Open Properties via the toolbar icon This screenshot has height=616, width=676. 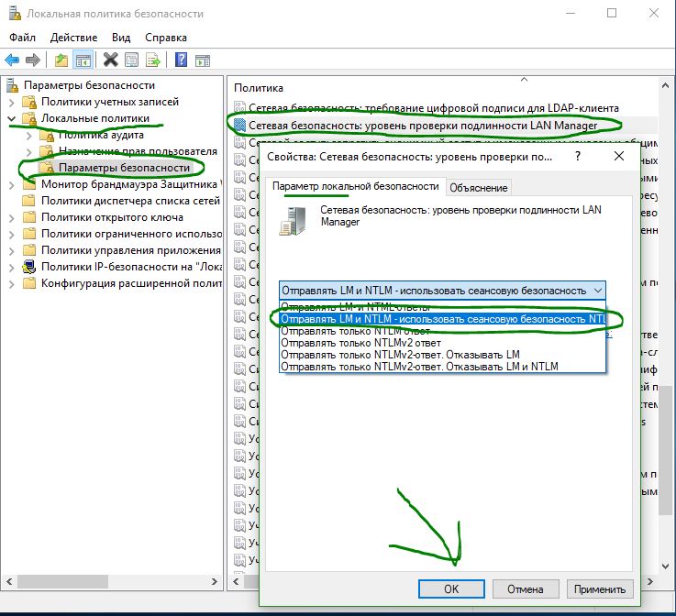coord(131,60)
